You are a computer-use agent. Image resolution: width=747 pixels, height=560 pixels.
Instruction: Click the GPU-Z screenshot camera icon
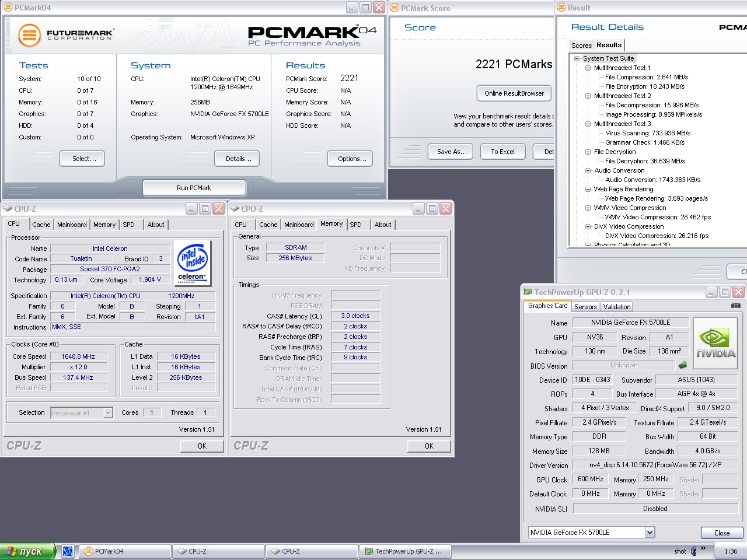[736, 306]
